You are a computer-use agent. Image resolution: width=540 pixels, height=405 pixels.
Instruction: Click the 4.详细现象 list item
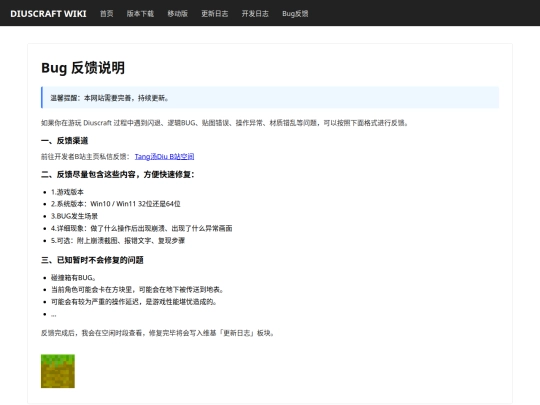point(142,228)
